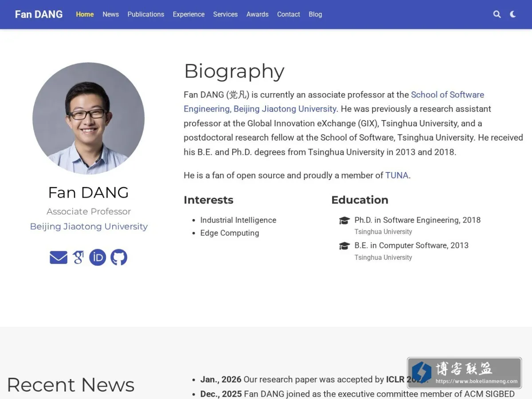Click the Fan DANG site title
532x399 pixels.
[x=39, y=14]
